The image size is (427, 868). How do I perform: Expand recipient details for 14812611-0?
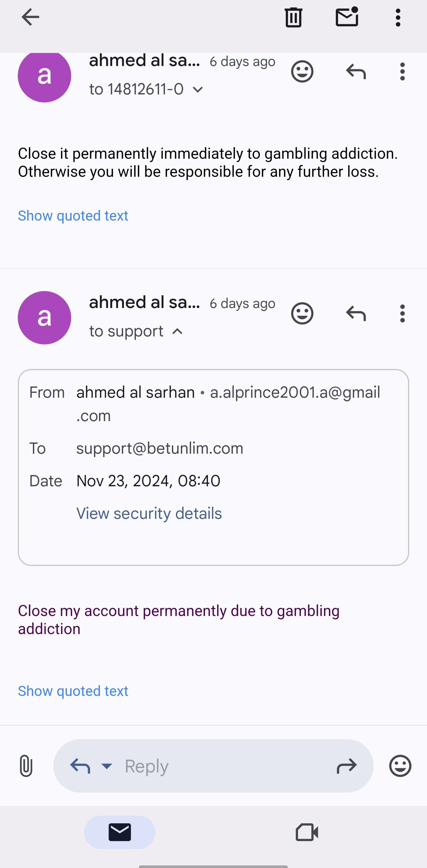198,90
